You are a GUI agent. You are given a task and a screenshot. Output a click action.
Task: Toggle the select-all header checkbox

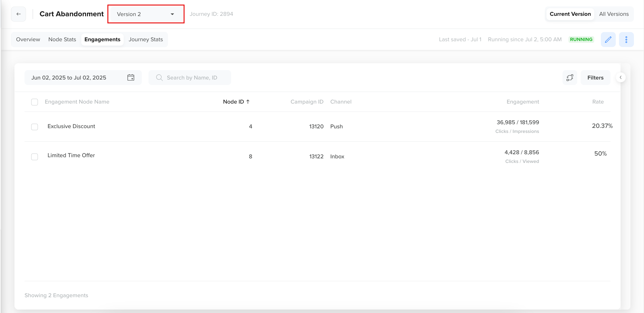click(x=34, y=102)
